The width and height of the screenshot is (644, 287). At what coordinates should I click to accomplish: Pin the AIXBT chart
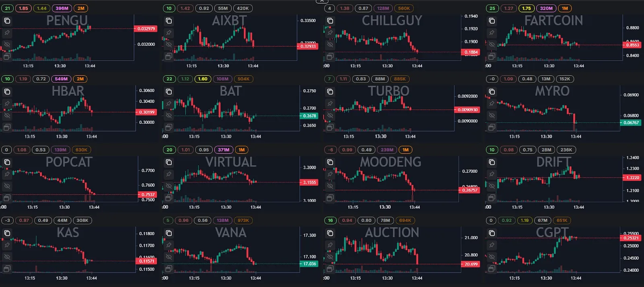169,33
